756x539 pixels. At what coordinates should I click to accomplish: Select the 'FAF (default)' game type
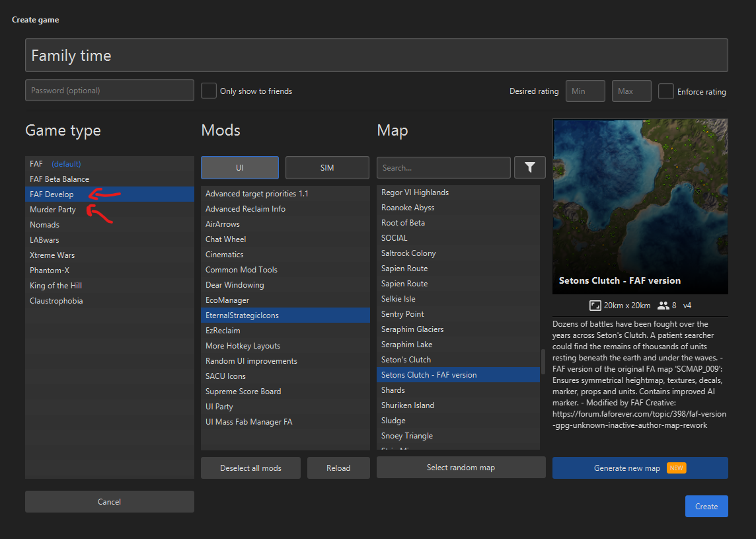[x=110, y=163]
